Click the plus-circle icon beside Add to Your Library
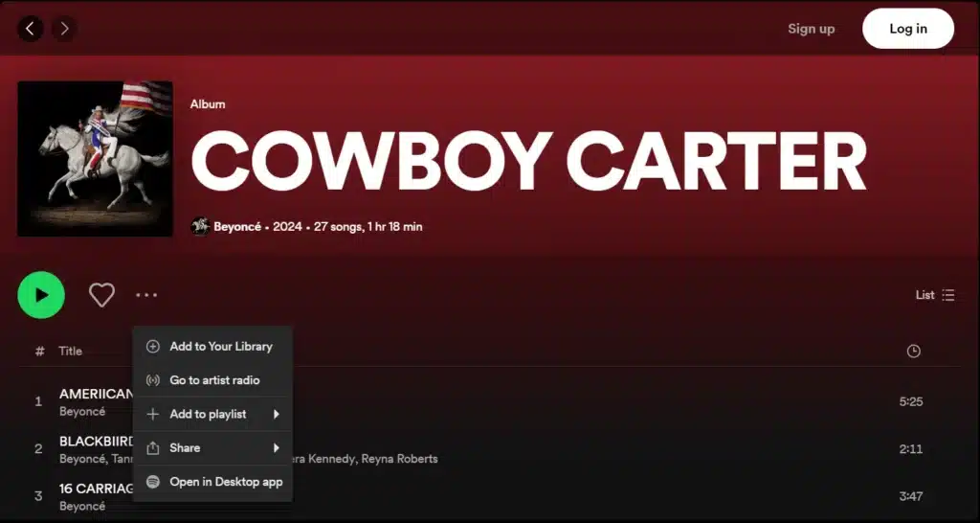Image resolution: width=980 pixels, height=523 pixels. 152,346
